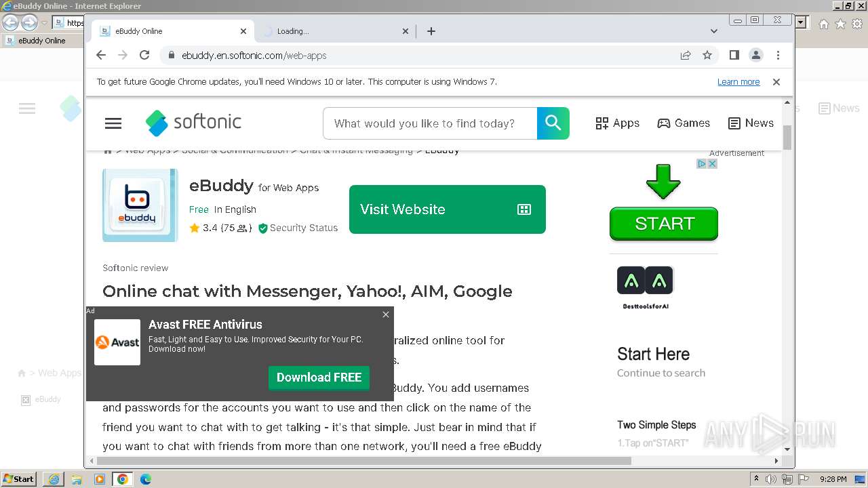Open Internet Explorer Tools gear
Viewport: 868px width, 488px height.
856,24
